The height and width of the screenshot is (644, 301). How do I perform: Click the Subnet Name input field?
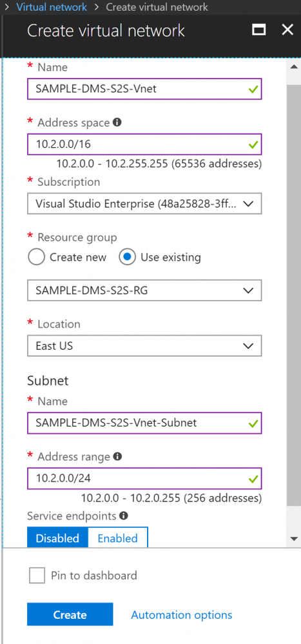[x=144, y=423]
